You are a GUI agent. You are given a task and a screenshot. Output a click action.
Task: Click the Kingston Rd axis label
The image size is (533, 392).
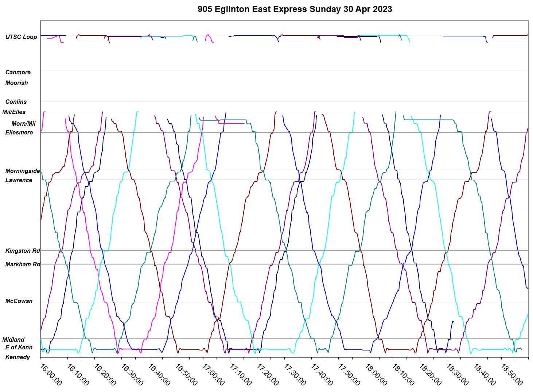pyautogui.click(x=22, y=251)
